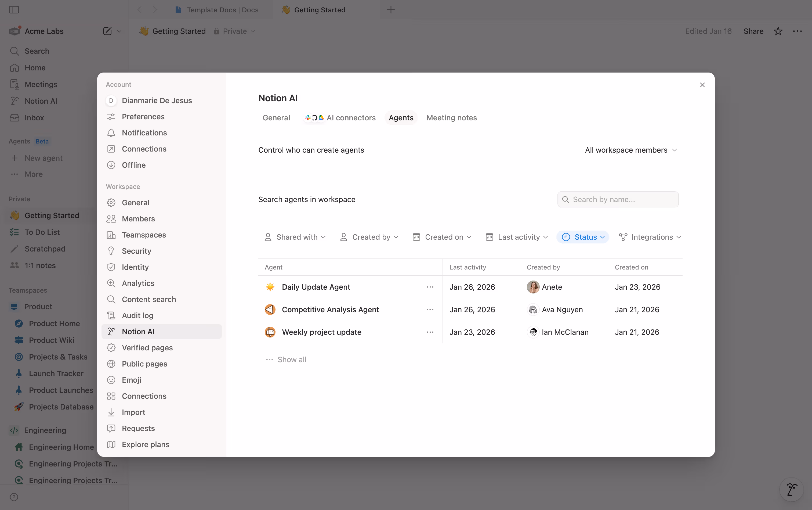Switch to the Meeting notes tab

[451, 117]
